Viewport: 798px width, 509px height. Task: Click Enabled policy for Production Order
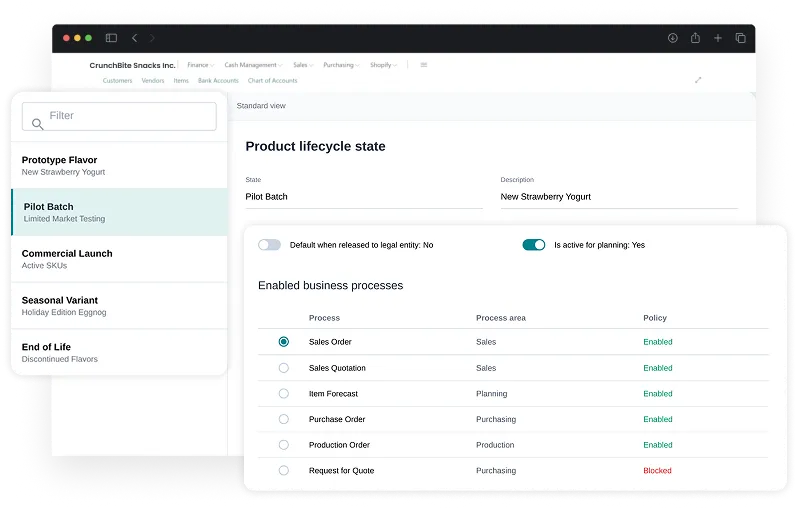pos(658,445)
